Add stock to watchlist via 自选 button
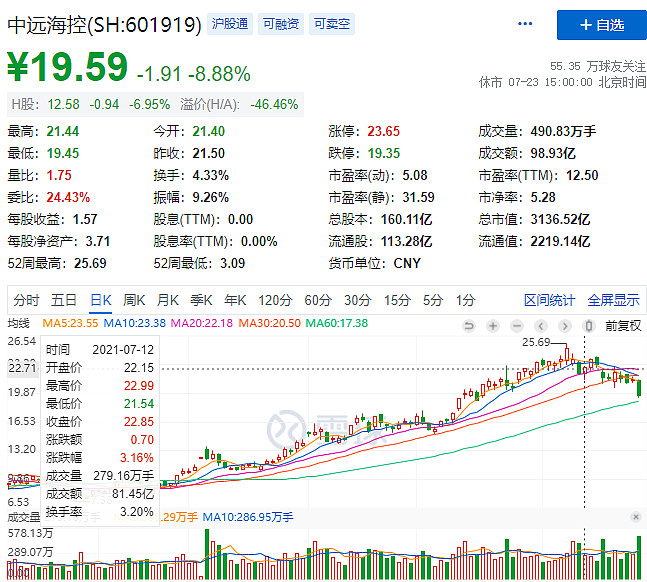 [x=602, y=25]
